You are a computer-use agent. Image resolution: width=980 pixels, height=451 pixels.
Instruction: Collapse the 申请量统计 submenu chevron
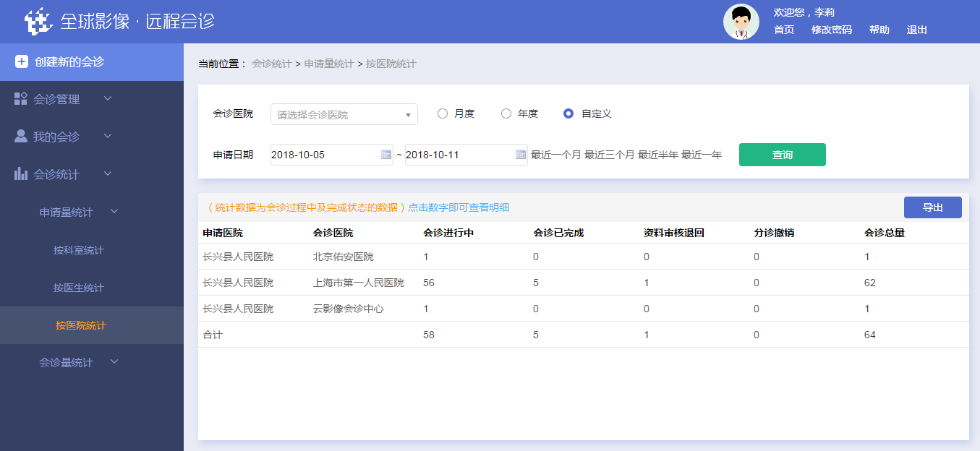click(114, 212)
